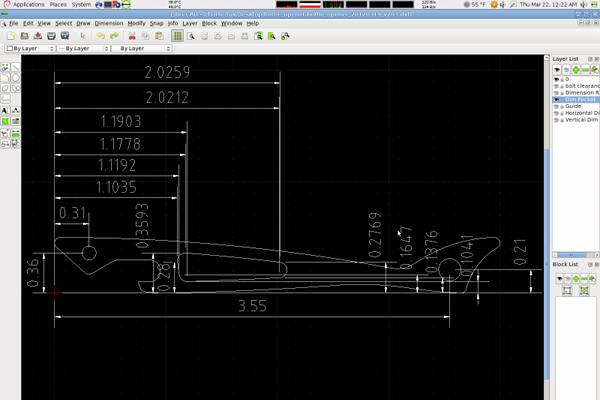Image resolution: width=600 pixels, height=400 pixels.
Task: Open the Print Preview icon
Action: [x=65, y=36]
